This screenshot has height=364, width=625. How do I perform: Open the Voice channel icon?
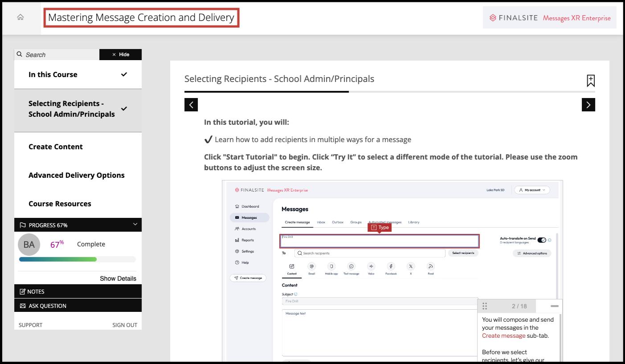(x=372, y=266)
